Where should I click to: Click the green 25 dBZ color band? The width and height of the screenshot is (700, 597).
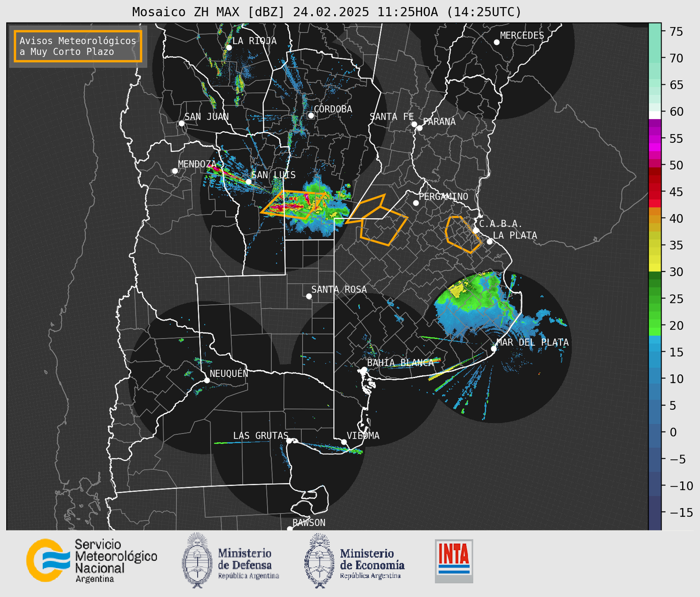pos(655,299)
